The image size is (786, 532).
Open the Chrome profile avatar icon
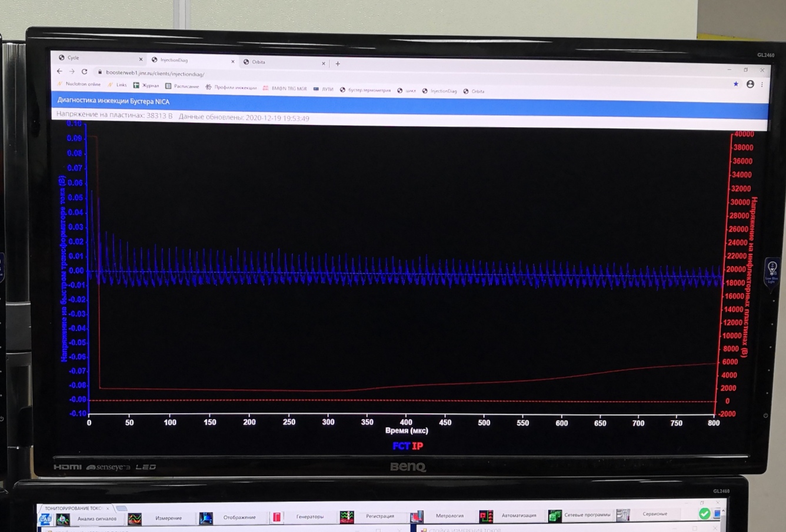point(750,84)
